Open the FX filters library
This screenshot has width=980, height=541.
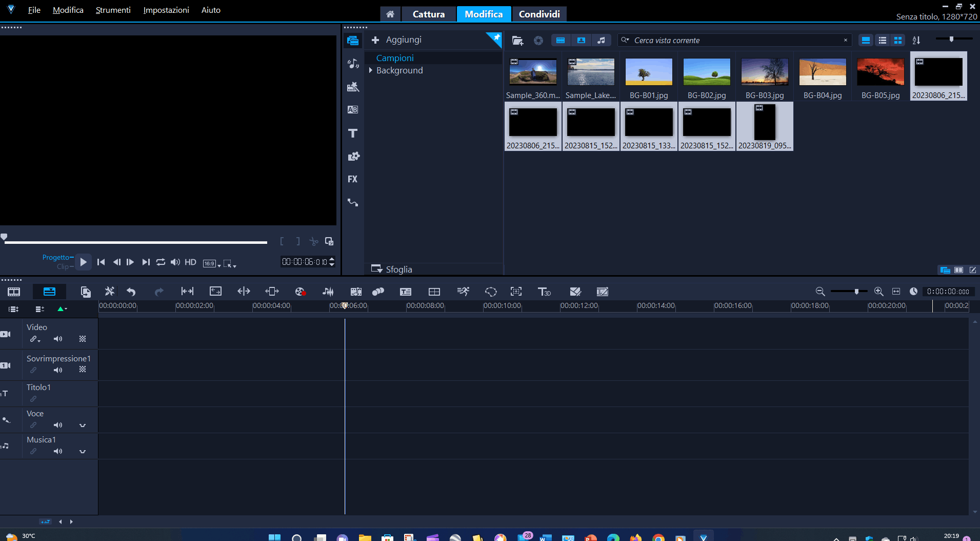pyautogui.click(x=352, y=179)
